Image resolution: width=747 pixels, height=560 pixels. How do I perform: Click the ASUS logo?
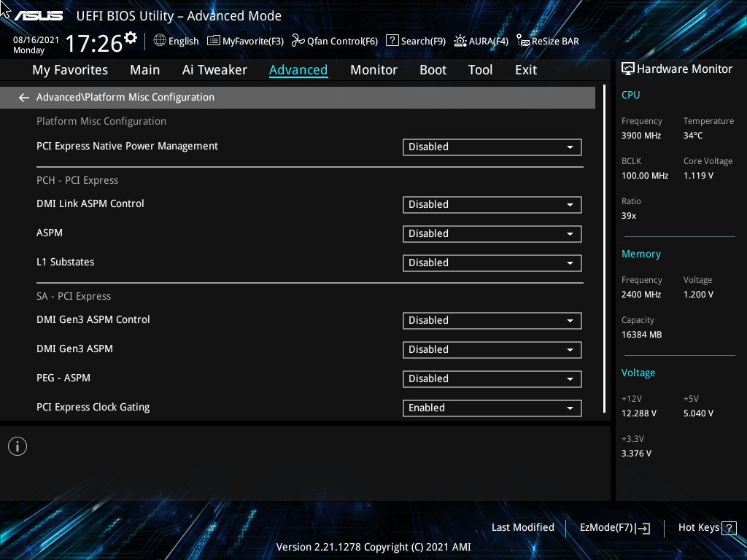click(x=38, y=16)
